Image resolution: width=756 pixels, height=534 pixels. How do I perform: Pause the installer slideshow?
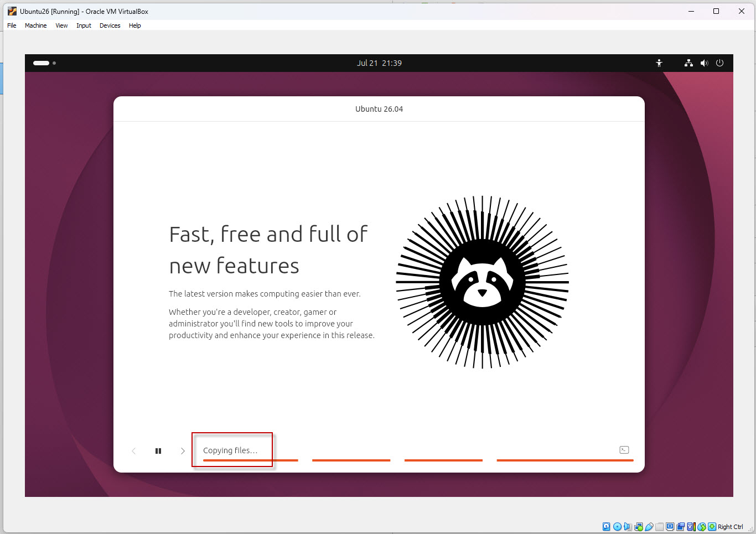point(158,451)
